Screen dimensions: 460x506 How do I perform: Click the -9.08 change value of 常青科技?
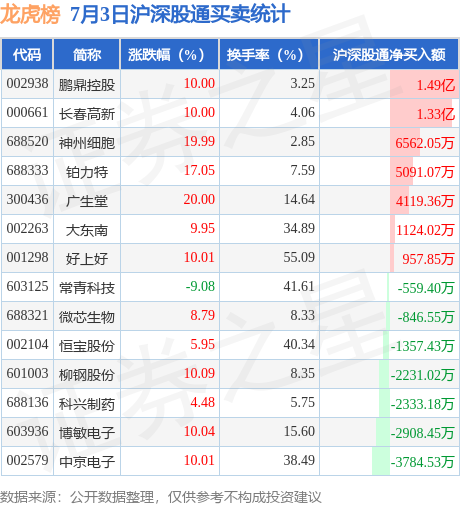(x=200, y=287)
